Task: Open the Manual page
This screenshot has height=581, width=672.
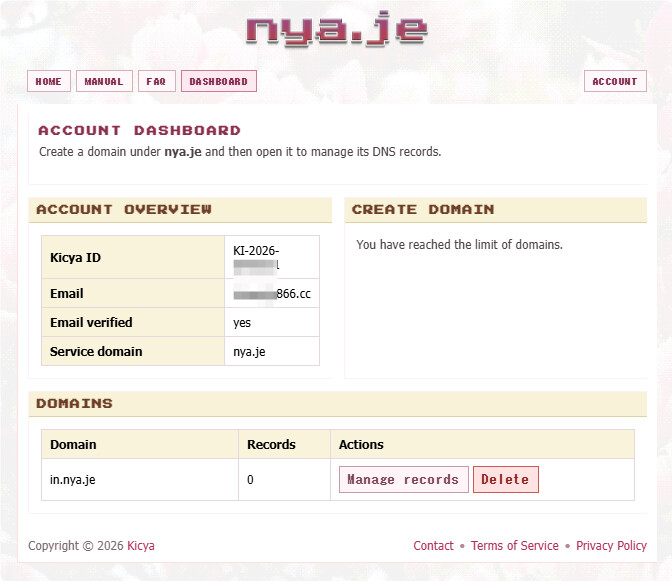Action: coord(104,81)
